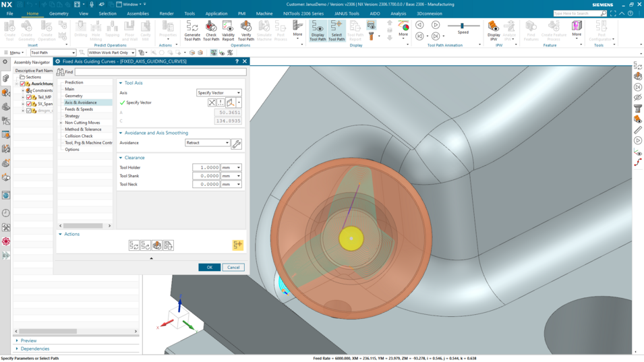Select Strategy in dialog list

pos(72,116)
